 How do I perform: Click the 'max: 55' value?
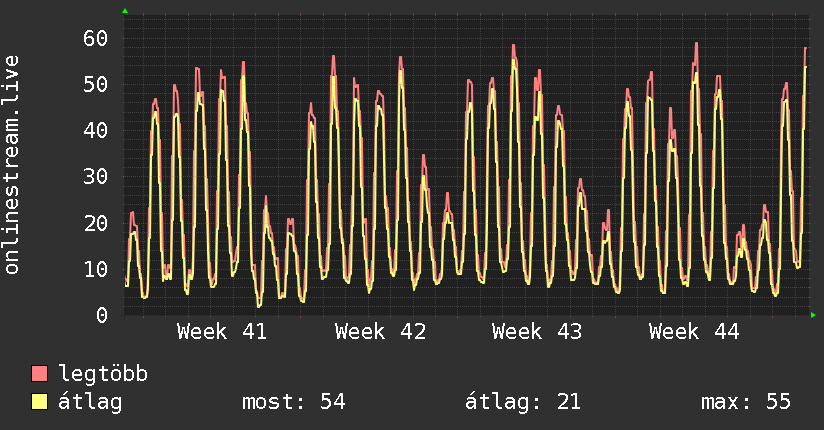pyautogui.click(x=746, y=402)
